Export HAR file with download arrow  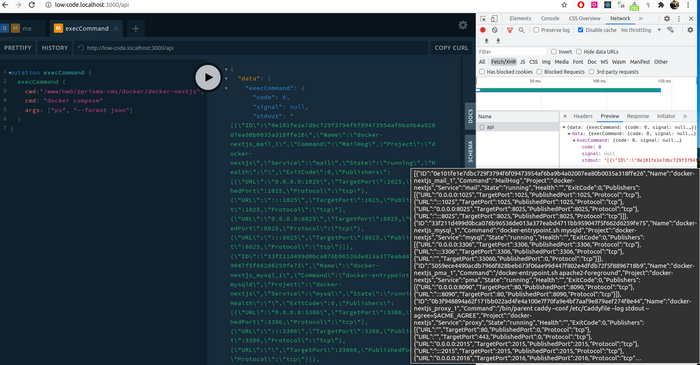(x=498, y=41)
